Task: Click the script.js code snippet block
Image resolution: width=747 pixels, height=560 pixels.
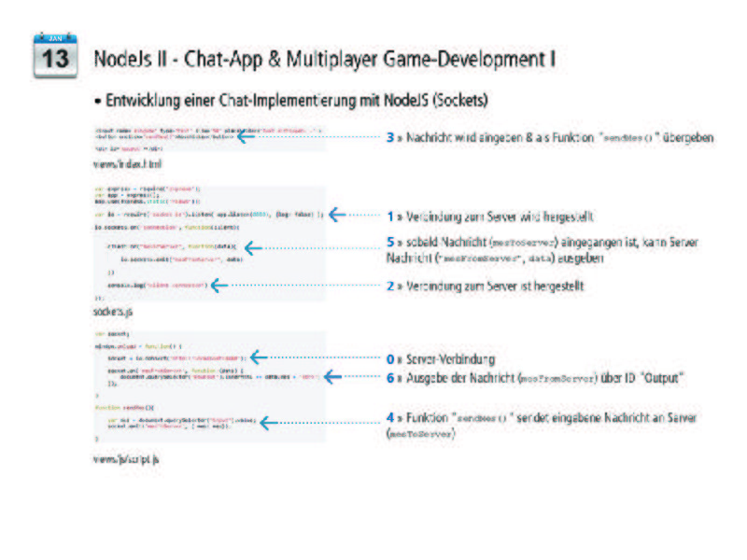Action: (x=210, y=386)
